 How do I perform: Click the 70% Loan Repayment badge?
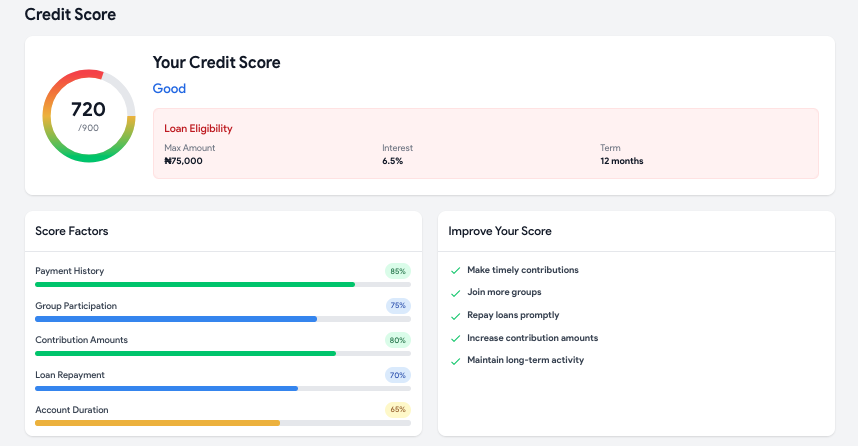pos(398,375)
